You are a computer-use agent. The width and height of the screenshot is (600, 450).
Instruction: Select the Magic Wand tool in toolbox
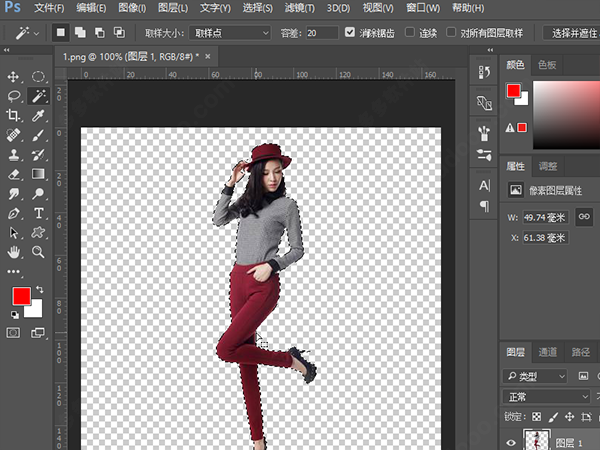tap(38, 96)
